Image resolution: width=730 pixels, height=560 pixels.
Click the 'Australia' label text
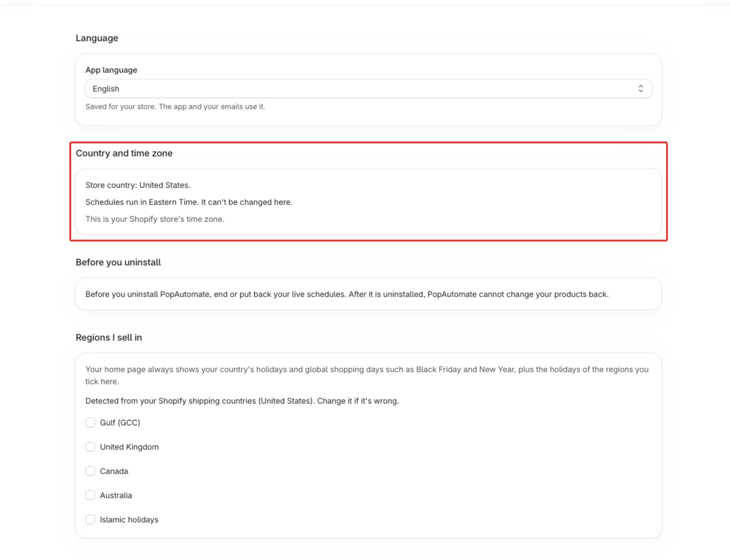(116, 495)
